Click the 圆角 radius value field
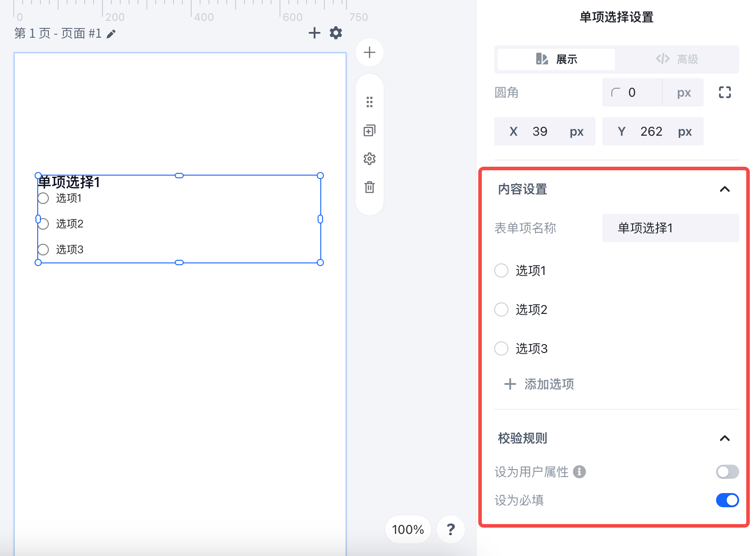 633,92
